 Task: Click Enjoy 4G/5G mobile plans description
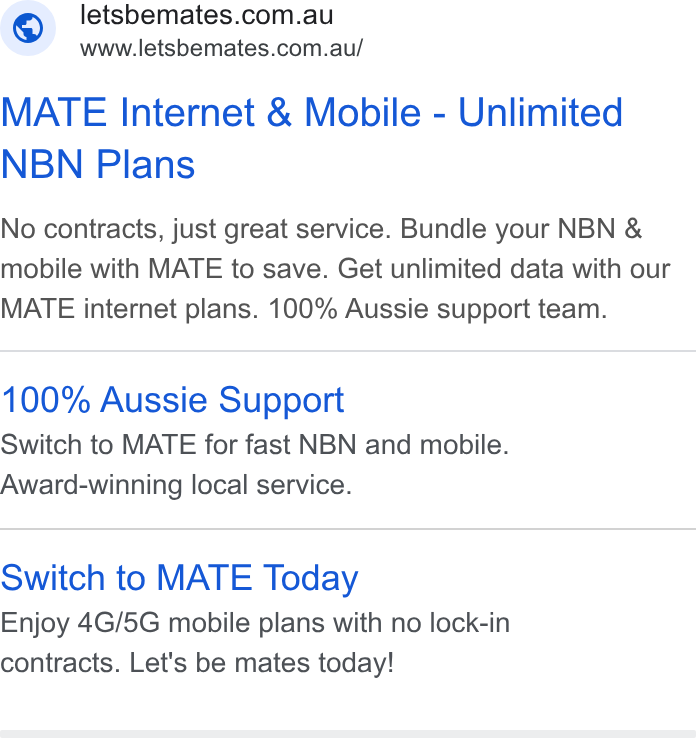click(255, 623)
